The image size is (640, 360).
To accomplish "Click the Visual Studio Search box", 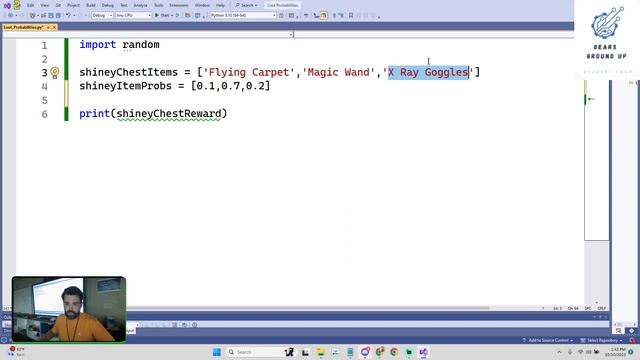I will pyautogui.click(x=247, y=5).
